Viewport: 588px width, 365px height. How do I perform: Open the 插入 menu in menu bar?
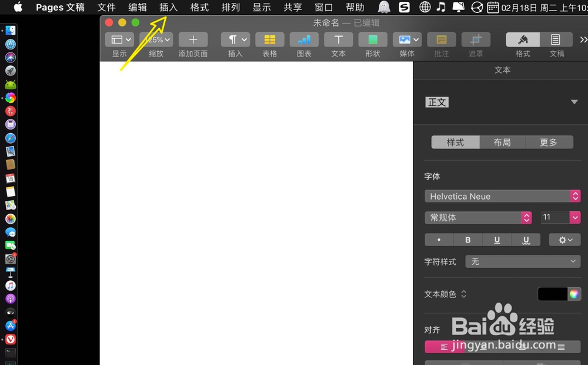click(x=168, y=7)
